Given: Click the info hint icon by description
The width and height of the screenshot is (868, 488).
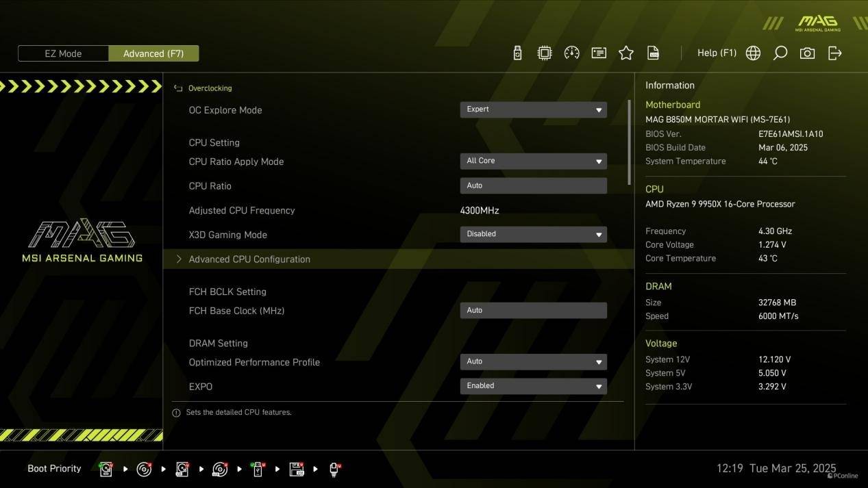Looking at the screenshot, I should (177, 413).
